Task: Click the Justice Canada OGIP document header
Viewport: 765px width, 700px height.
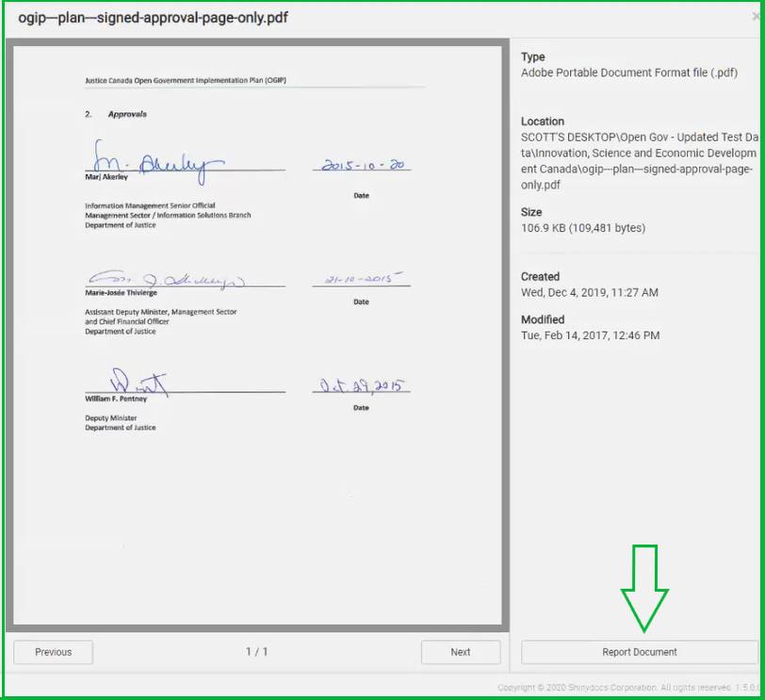Action: (x=186, y=81)
